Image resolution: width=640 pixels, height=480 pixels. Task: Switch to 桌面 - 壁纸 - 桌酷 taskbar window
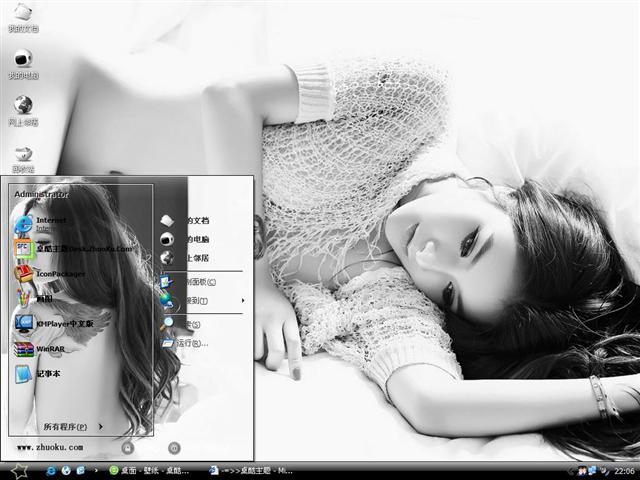tap(149, 471)
